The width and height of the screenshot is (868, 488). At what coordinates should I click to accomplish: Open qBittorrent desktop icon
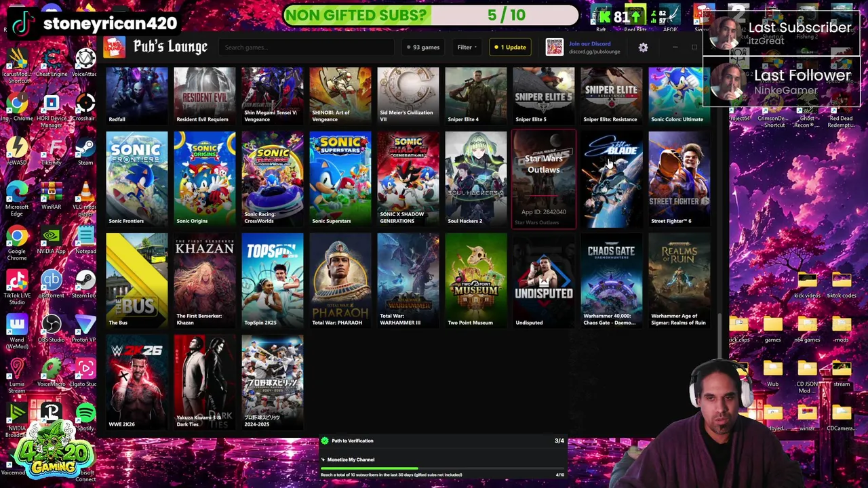click(51, 284)
